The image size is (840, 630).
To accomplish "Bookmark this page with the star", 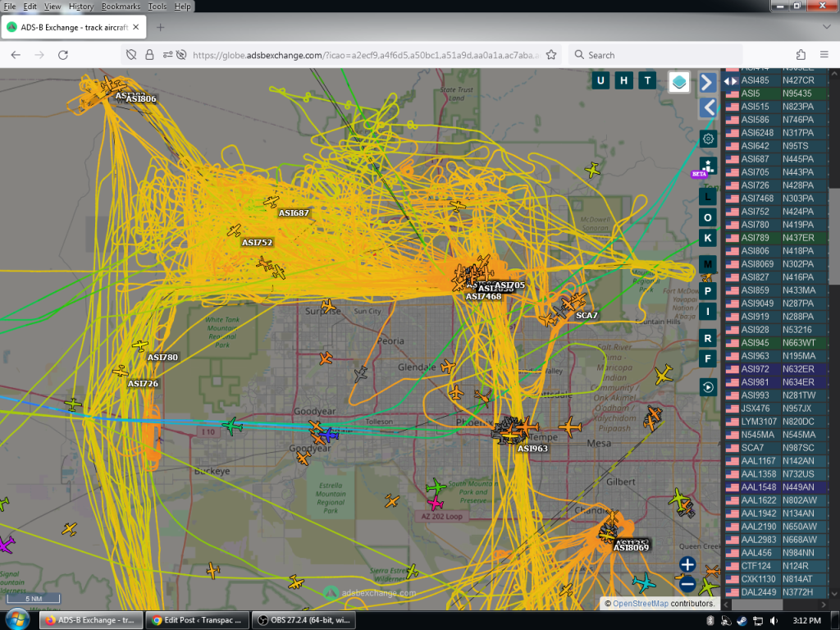I will 550,55.
